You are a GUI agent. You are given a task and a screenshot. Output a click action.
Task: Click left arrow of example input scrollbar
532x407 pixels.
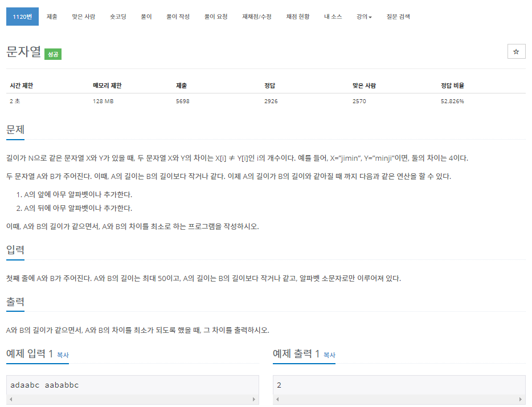tap(11, 399)
